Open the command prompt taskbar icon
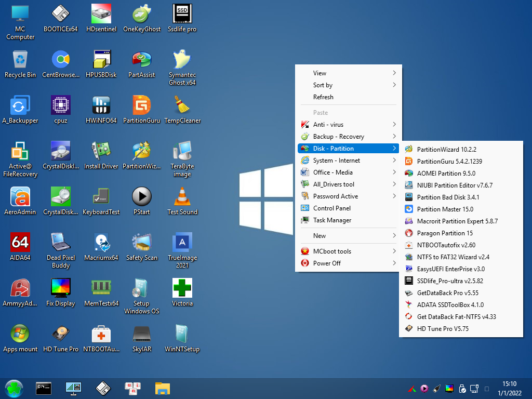Viewport: 532px width, 399px height. [44, 388]
